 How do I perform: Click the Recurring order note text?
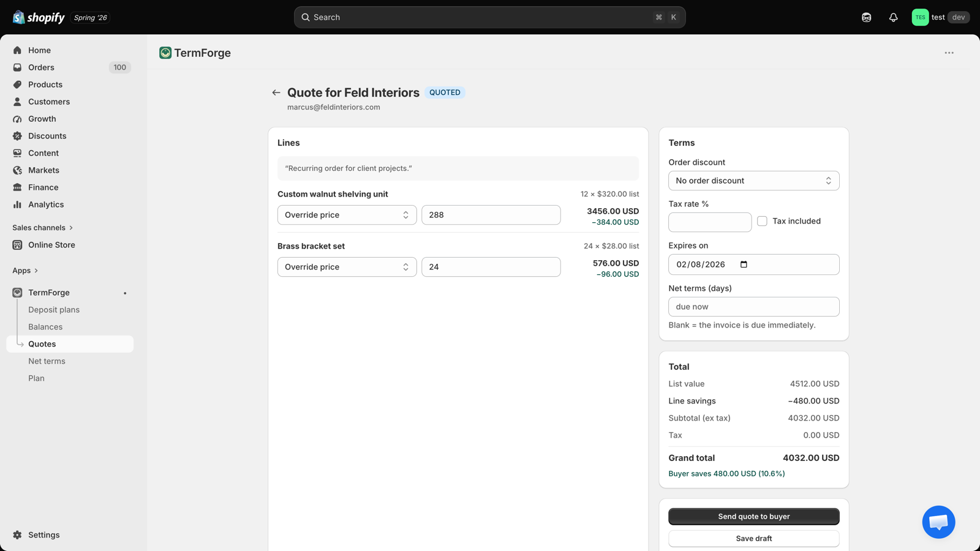348,168
